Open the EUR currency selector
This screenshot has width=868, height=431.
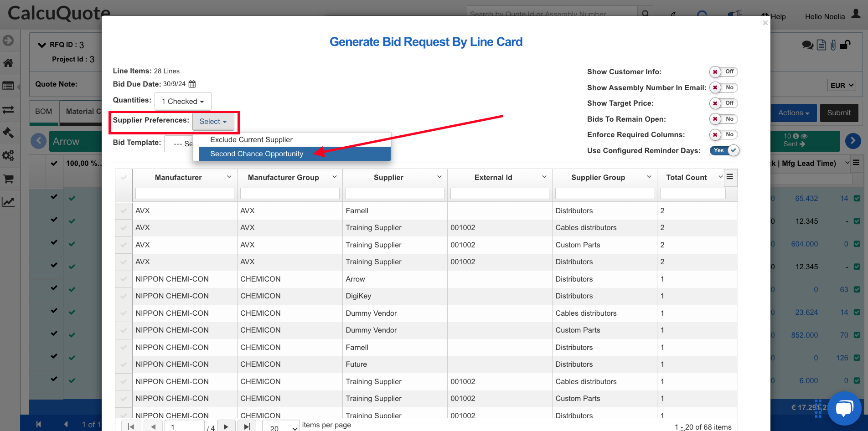coord(841,85)
